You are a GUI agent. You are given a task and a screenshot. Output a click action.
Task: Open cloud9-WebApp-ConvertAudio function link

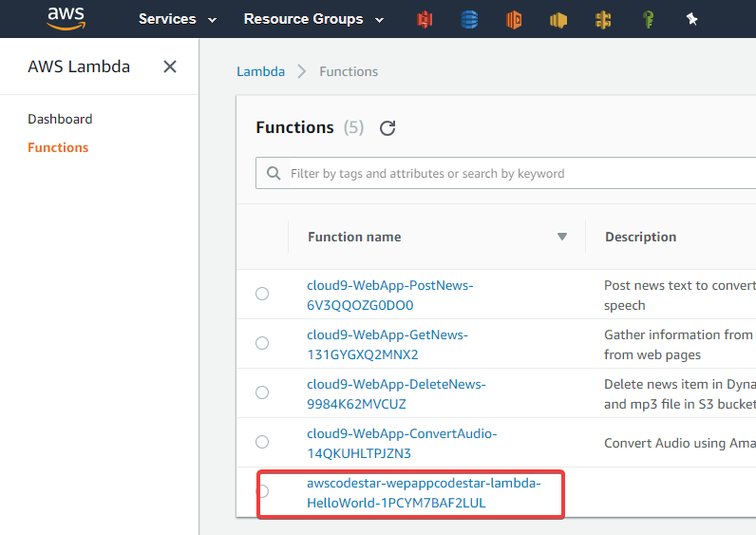click(402, 444)
